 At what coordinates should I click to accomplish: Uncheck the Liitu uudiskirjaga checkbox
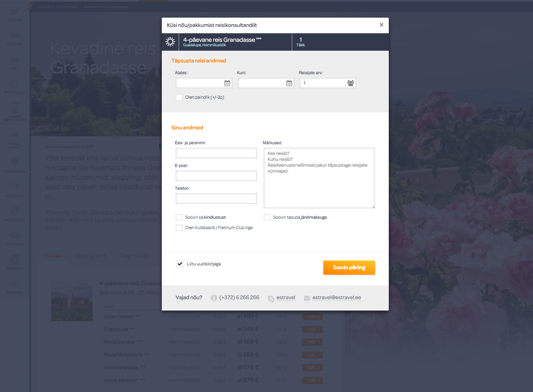tap(180, 264)
